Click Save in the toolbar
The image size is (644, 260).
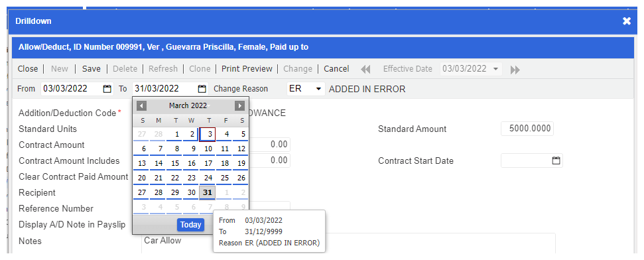coord(91,68)
